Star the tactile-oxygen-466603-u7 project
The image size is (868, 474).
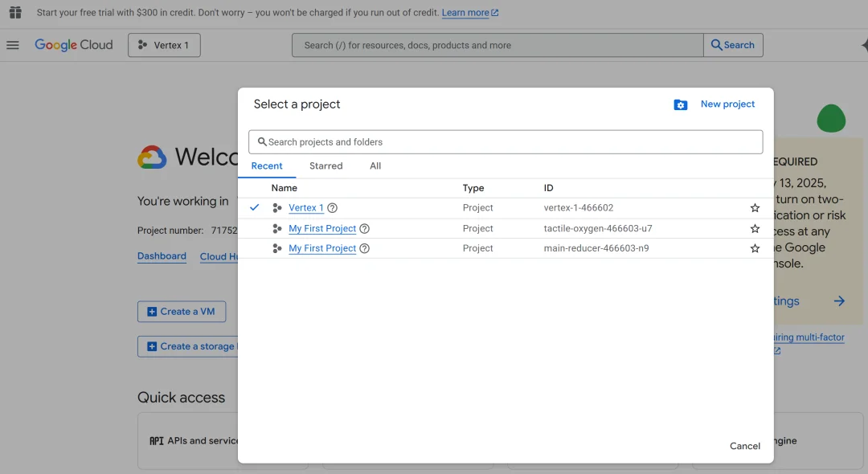pyautogui.click(x=755, y=229)
